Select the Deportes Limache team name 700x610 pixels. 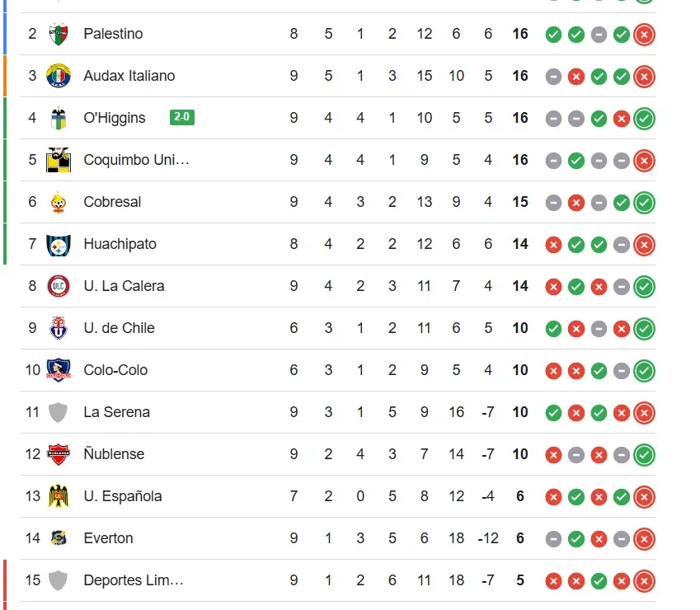click(133, 580)
